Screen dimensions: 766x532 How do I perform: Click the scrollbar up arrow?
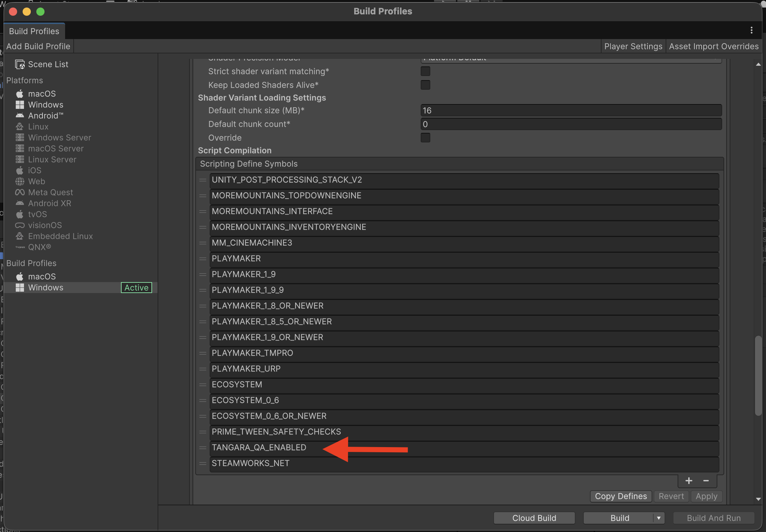pos(758,64)
